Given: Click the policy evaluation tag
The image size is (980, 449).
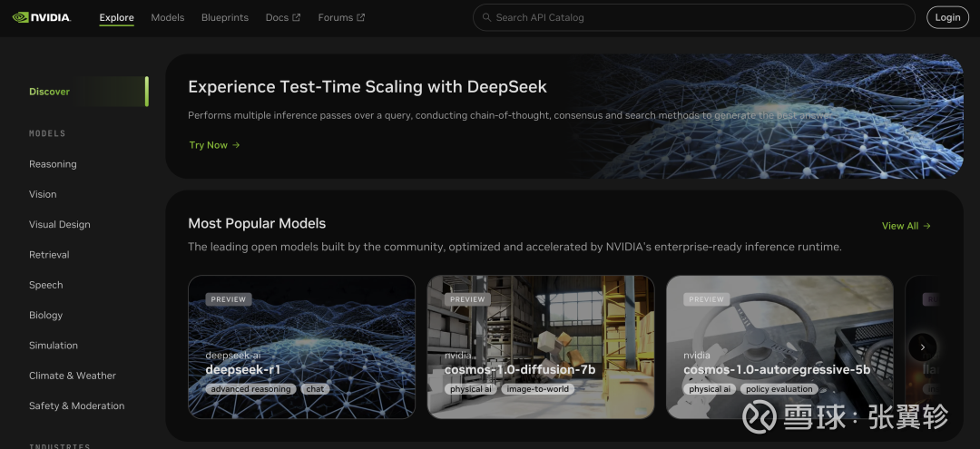Looking at the screenshot, I should tap(779, 389).
